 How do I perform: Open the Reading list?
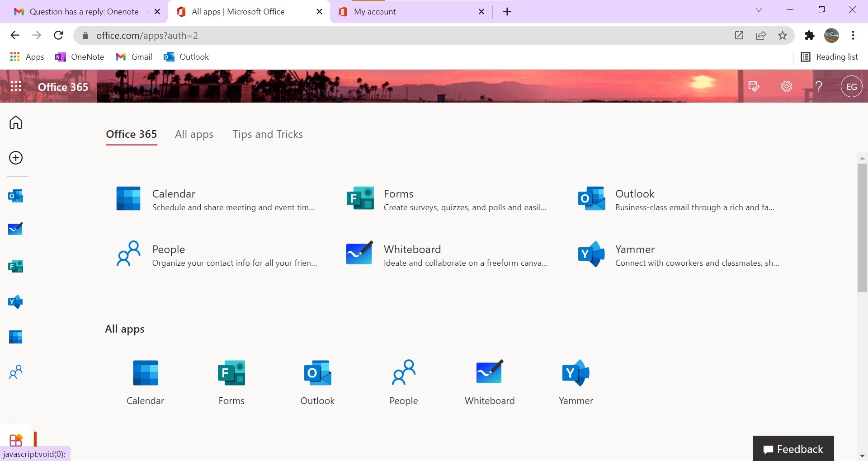[x=829, y=57]
